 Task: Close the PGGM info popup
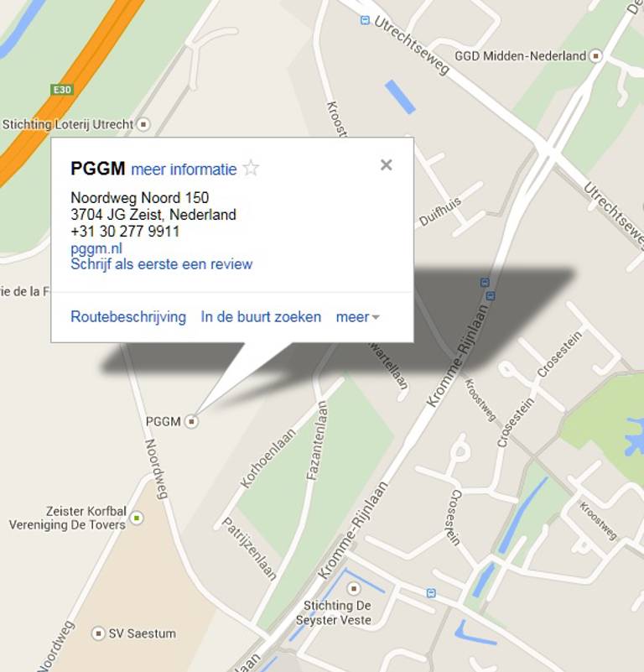tap(386, 164)
